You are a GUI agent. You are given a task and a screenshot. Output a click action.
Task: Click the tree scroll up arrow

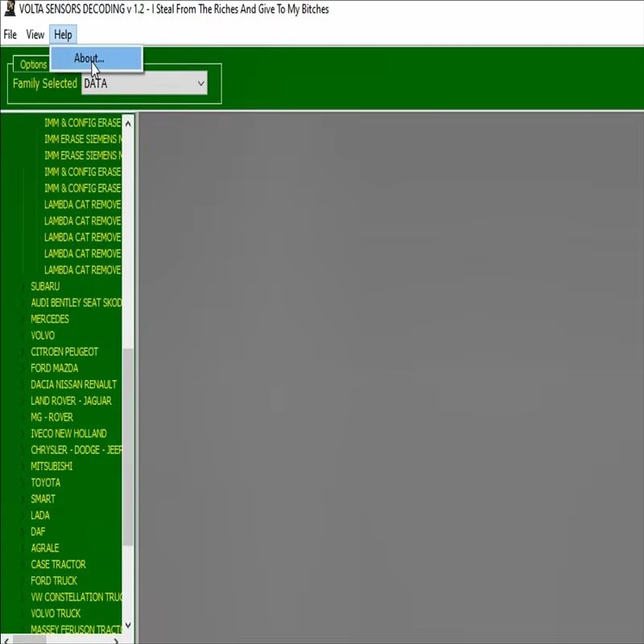128,124
